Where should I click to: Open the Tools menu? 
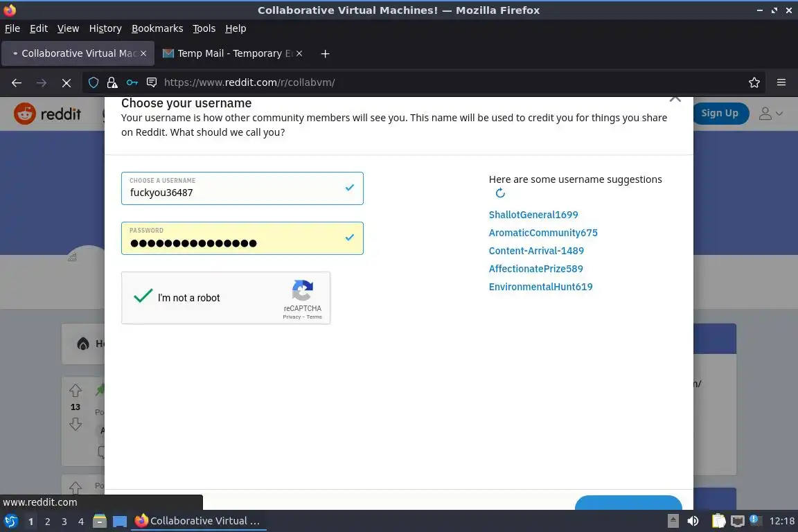(204, 28)
